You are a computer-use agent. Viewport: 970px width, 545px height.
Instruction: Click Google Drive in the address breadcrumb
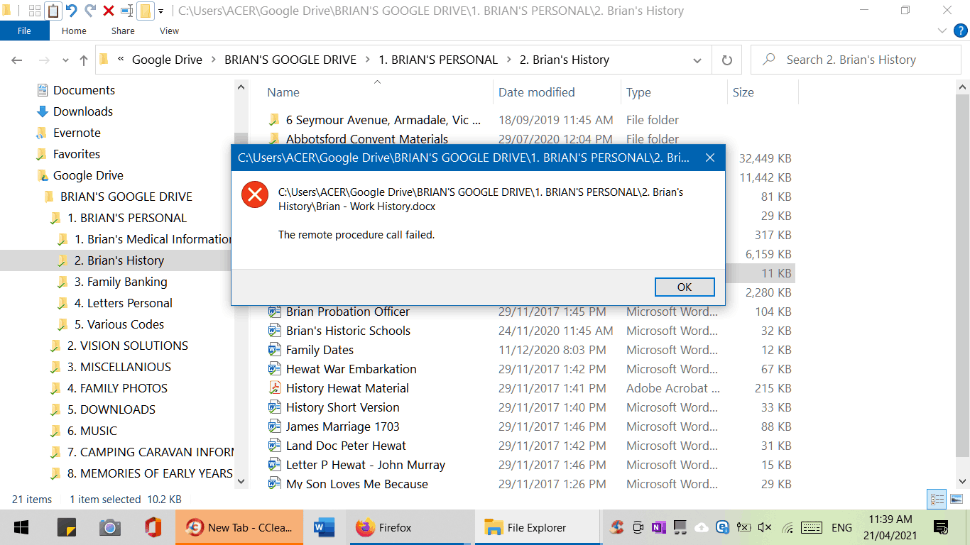[167, 60]
